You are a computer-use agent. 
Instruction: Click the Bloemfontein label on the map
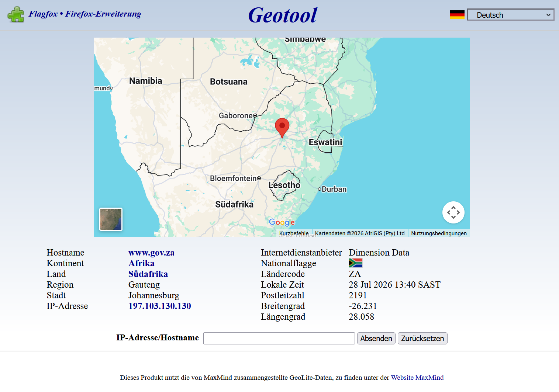click(x=233, y=178)
